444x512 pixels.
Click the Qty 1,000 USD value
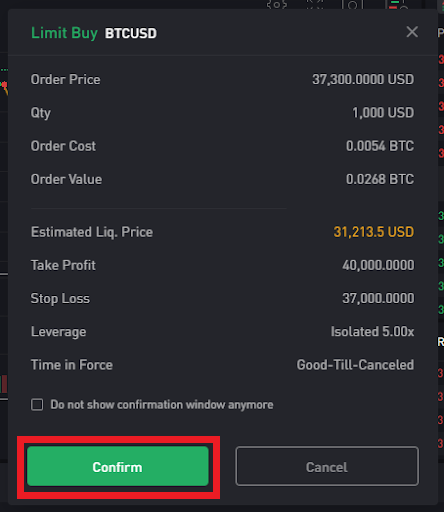383,113
